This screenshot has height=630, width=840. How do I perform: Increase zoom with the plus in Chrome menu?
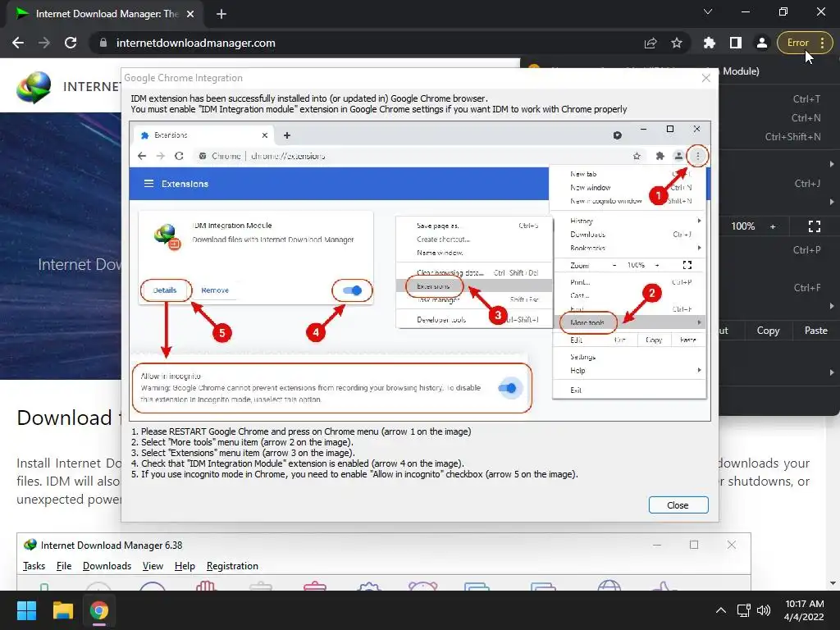click(x=773, y=226)
